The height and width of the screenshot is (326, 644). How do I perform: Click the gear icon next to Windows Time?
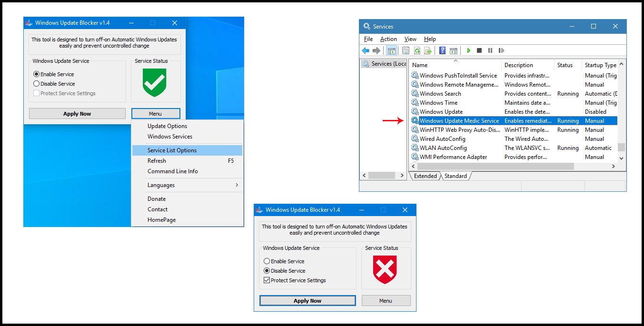[x=415, y=102]
